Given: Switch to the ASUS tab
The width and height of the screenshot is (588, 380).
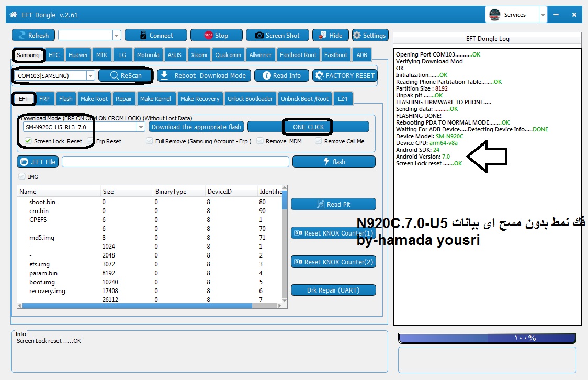Looking at the screenshot, I should coord(174,55).
